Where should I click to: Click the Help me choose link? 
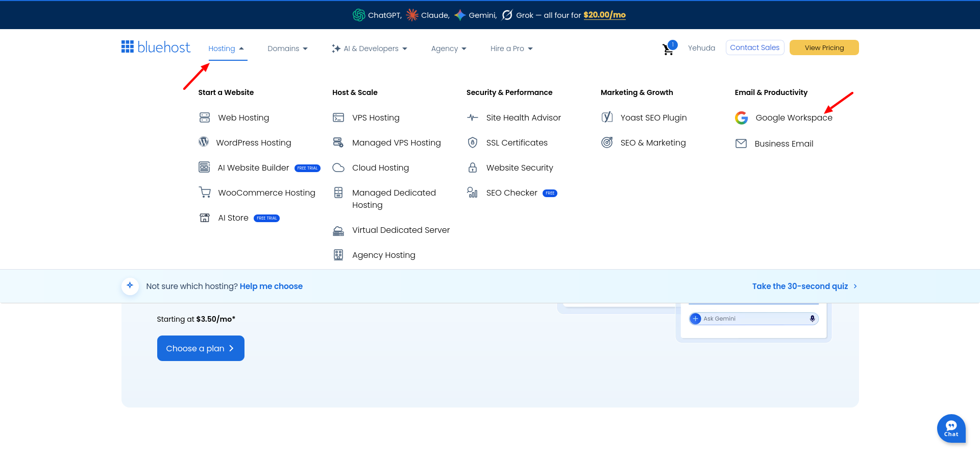[271, 286]
